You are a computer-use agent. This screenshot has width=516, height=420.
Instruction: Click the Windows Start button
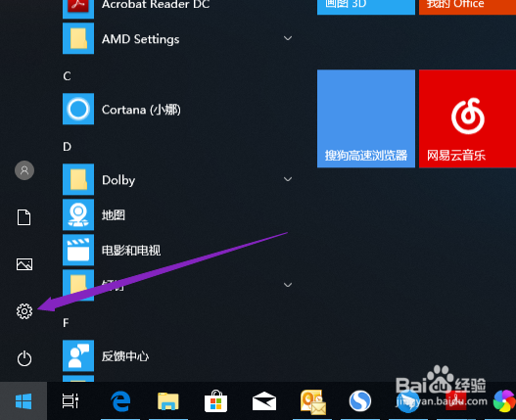pos(23,401)
